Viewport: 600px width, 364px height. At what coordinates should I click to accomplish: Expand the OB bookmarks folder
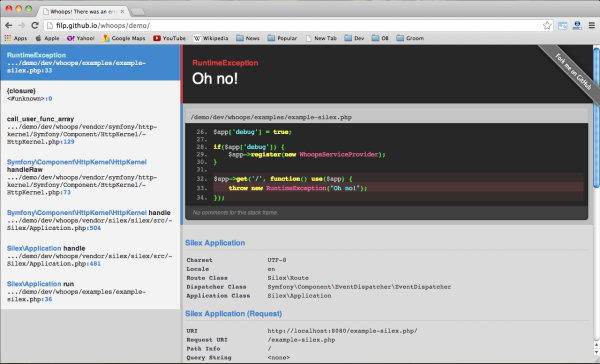click(x=380, y=38)
